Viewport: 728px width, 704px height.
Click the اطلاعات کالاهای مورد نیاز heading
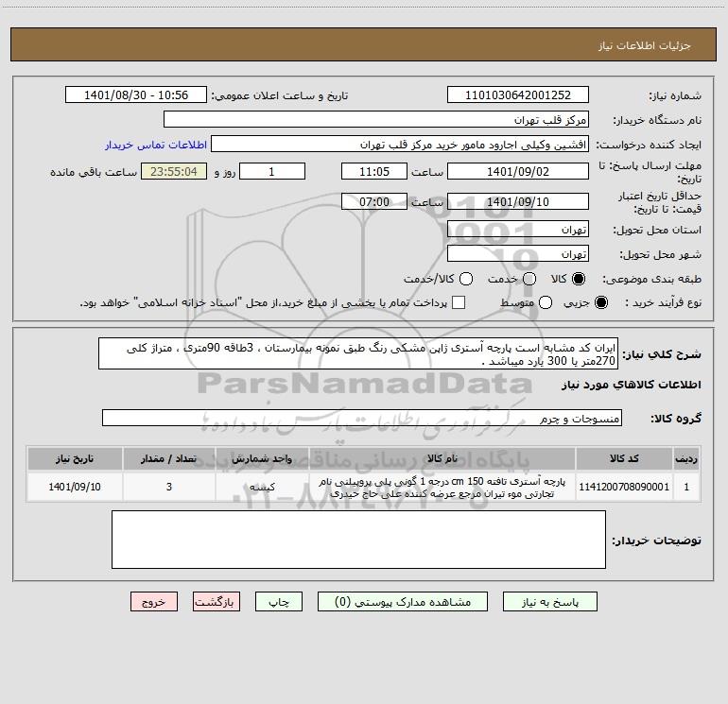(x=631, y=385)
